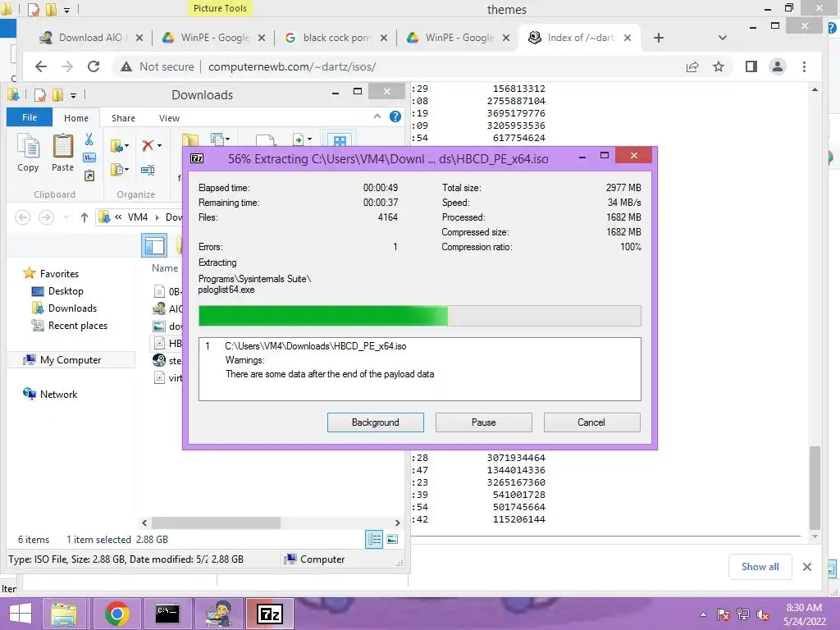Image resolution: width=840 pixels, height=630 pixels.
Task: Select My Computer in navigation pane
Action: click(71, 360)
